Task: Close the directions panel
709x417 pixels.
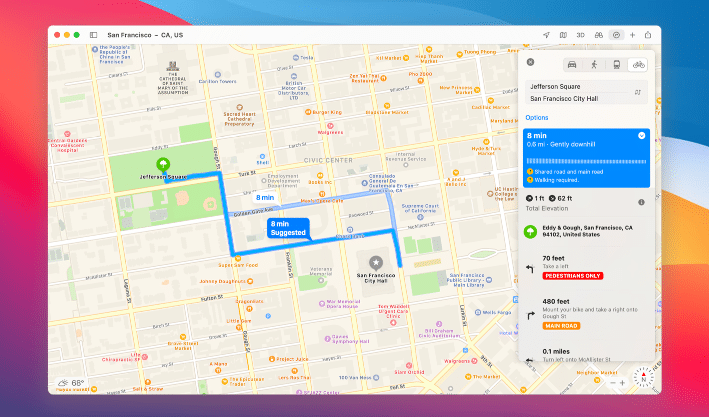Action: (x=531, y=62)
